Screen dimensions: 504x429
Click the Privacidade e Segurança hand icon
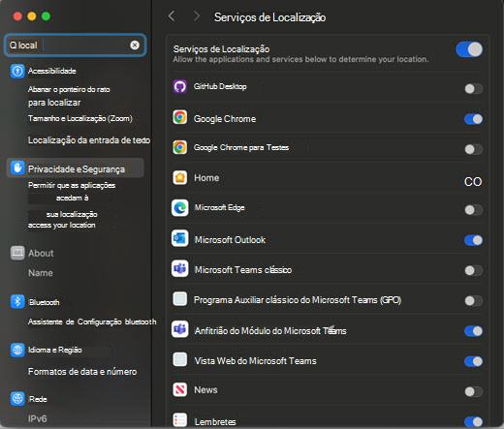click(17, 168)
